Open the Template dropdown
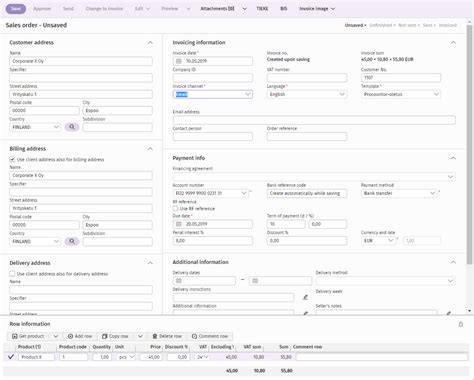Image resolution: width=474 pixels, height=380 pixels. (x=401, y=94)
